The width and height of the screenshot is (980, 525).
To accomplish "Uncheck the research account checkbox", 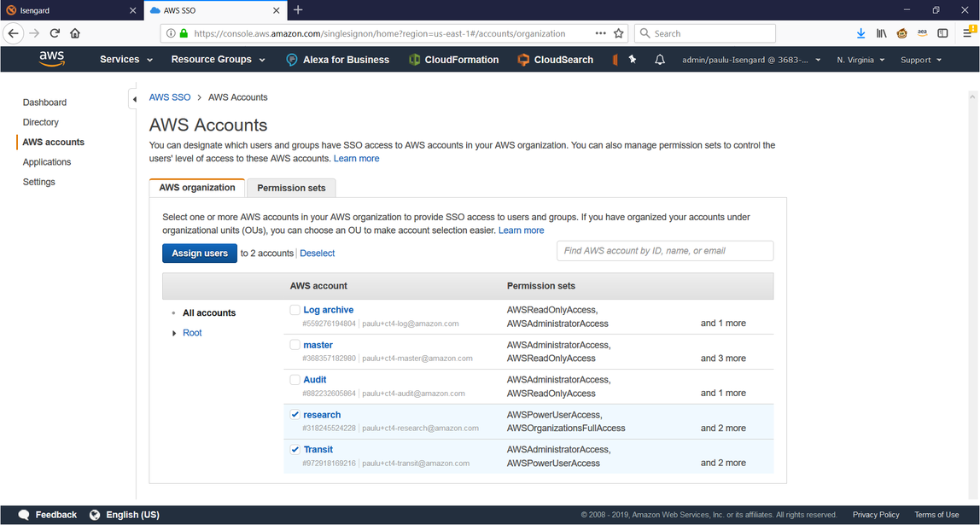I will [x=295, y=414].
